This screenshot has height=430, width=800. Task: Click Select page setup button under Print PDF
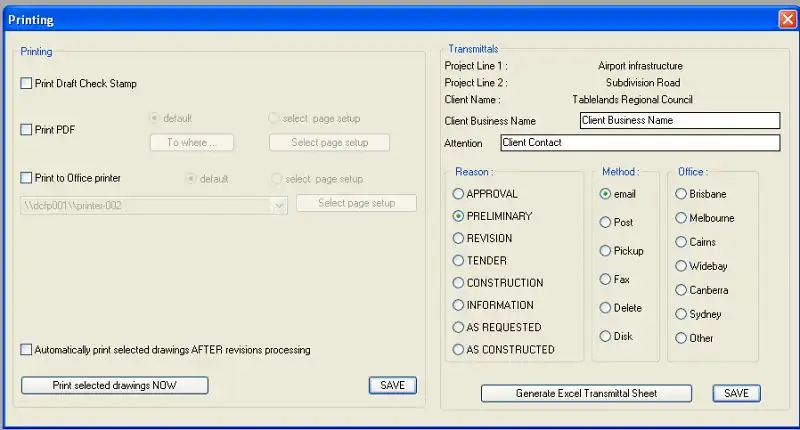point(330,142)
